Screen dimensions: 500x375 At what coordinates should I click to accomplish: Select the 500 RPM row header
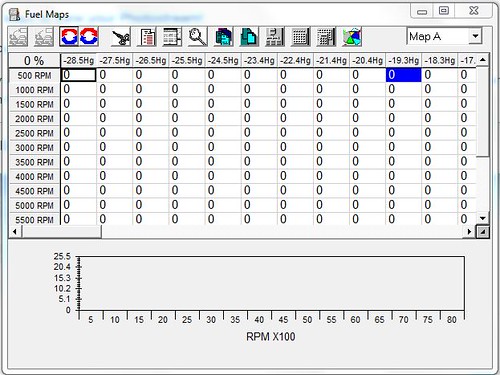tap(35, 75)
